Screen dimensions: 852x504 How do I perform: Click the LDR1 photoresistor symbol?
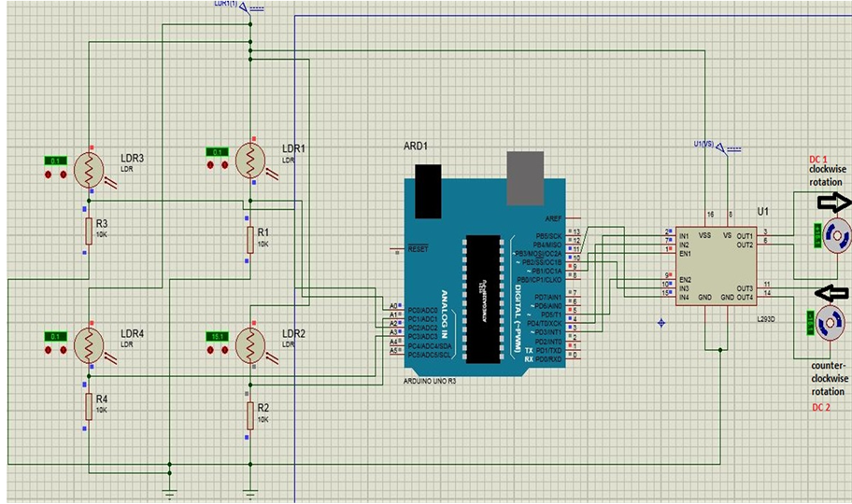[x=250, y=161]
